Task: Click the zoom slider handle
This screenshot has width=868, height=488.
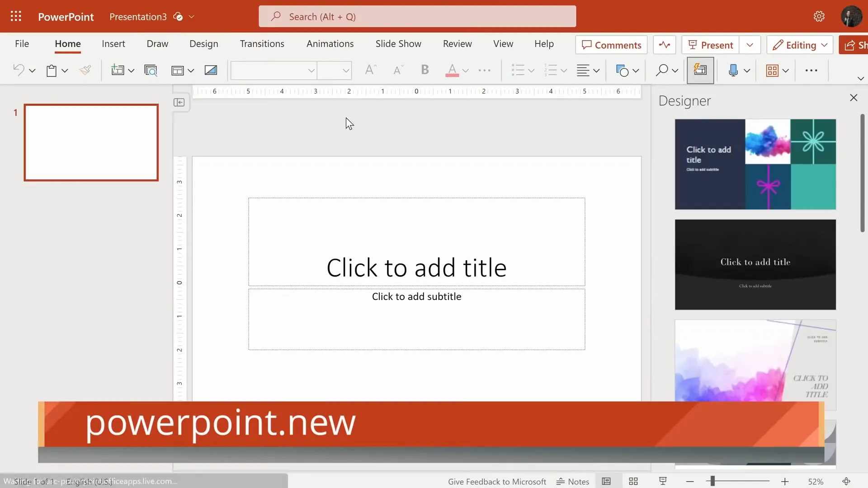Action: 712,482
